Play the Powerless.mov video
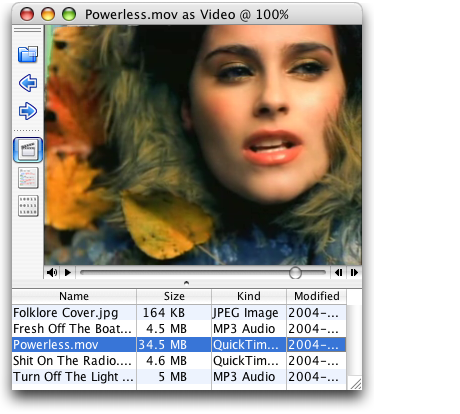The width and height of the screenshot is (460, 414). click(68, 273)
